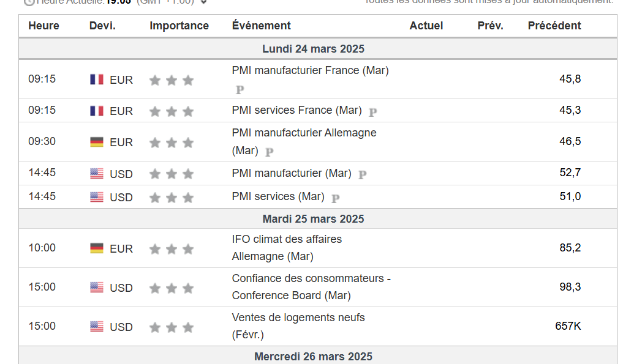Click the 657K previous value
The image size is (623, 364).
568,326
